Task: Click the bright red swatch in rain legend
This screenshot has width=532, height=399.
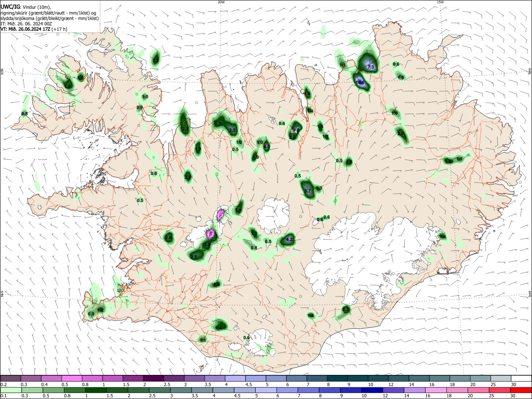Action: tap(521, 390)
